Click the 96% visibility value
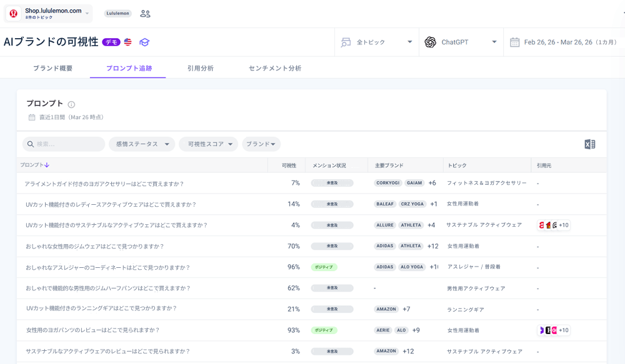 tap(294, 267)
